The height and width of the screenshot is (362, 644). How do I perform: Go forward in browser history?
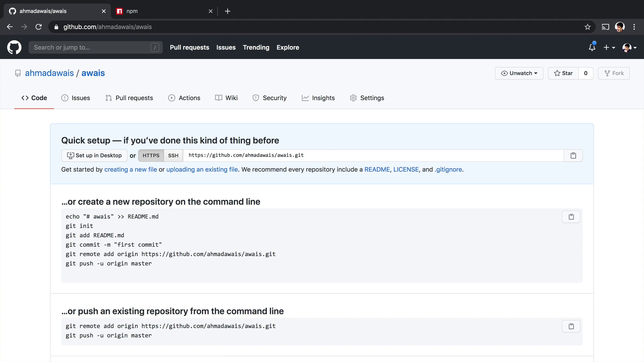click(x=24, y=27)
